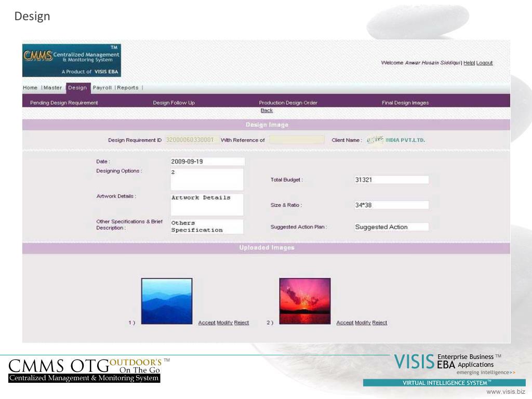Reject uploaded image 1
Viewport: 532px width, 399px height.
tap(241, 323)
